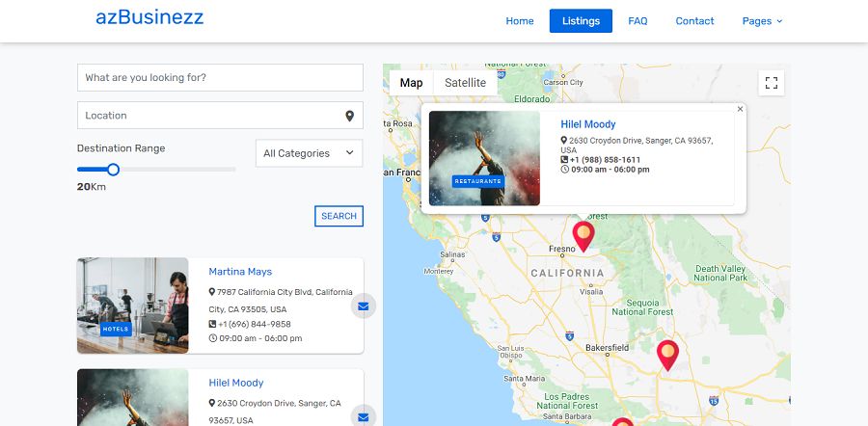Screen dimensions: 868x426
Task: Click the red map marker near Fresno
Action: click(583, 236)
